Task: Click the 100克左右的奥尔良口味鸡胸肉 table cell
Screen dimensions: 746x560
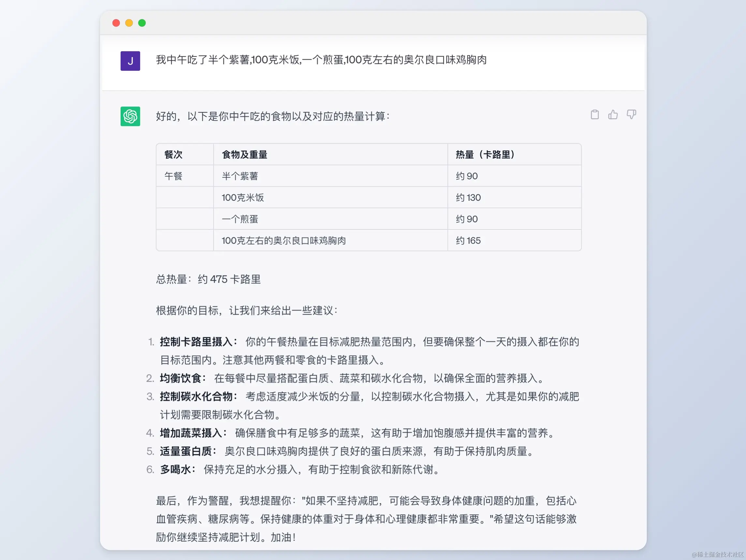Action: tap(284, 241)
